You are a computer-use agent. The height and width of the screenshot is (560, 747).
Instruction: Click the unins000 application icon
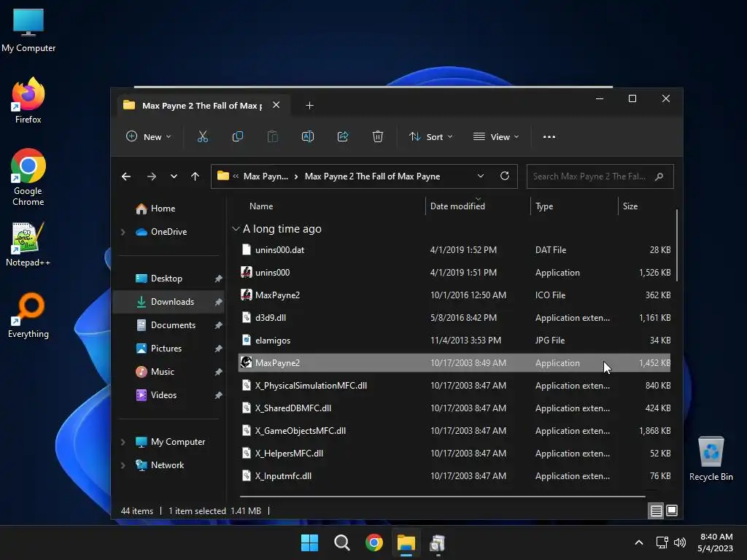tap(246, 272)
